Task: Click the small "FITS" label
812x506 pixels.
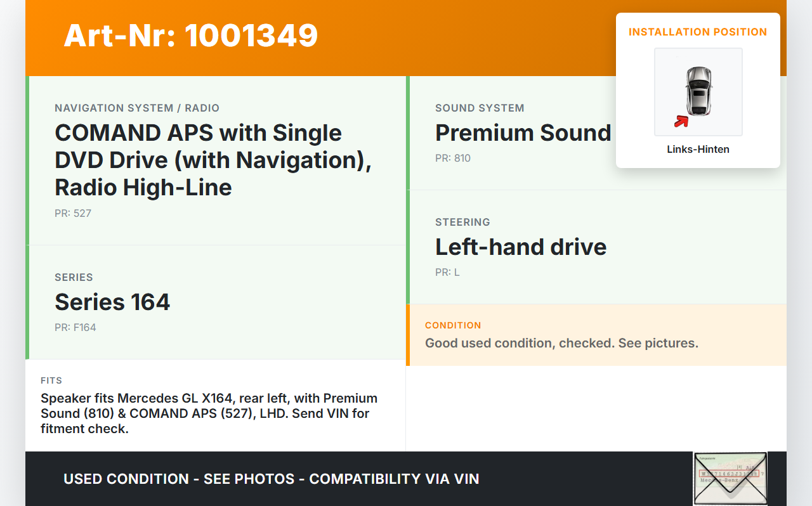Action: (51, 380)
